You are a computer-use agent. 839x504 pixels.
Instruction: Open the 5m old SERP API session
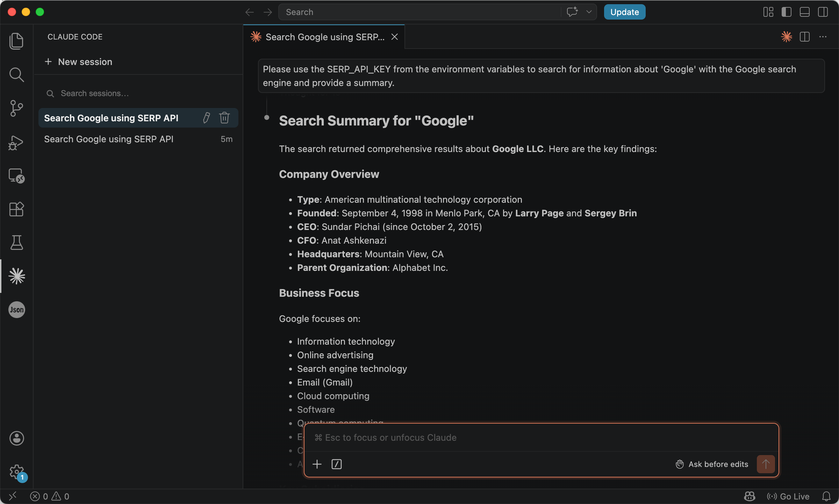(138, 139)
